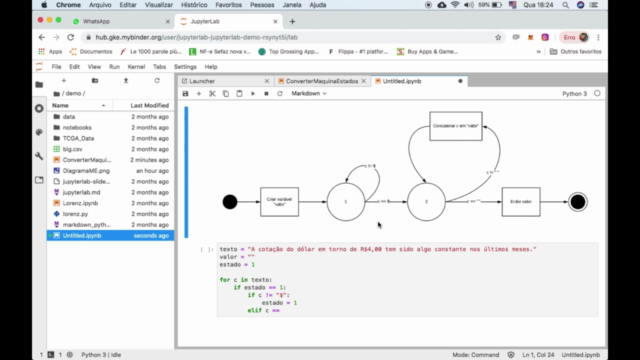The height and width of the screenshot is (360, 640).
Task: Open JupyterLab Kernel menu
Action: (136, 67)
